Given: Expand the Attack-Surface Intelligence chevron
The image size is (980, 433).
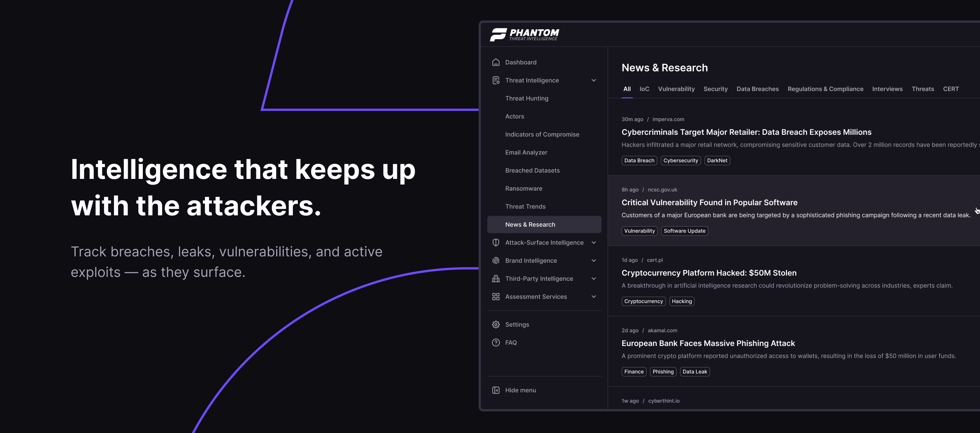Looking at the screenshot, I should point(593,242).
